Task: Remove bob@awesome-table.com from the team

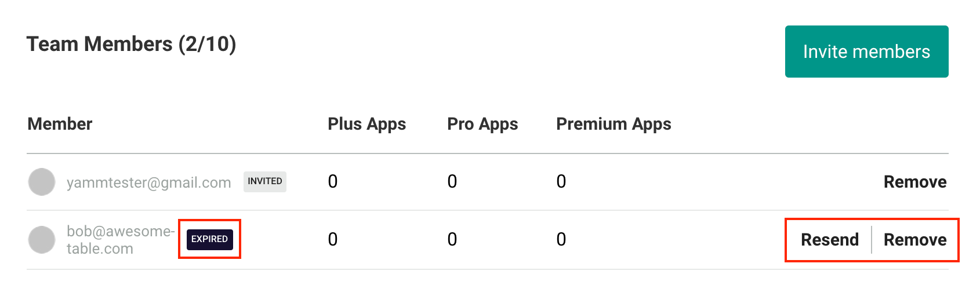Action: click(915, 240)
